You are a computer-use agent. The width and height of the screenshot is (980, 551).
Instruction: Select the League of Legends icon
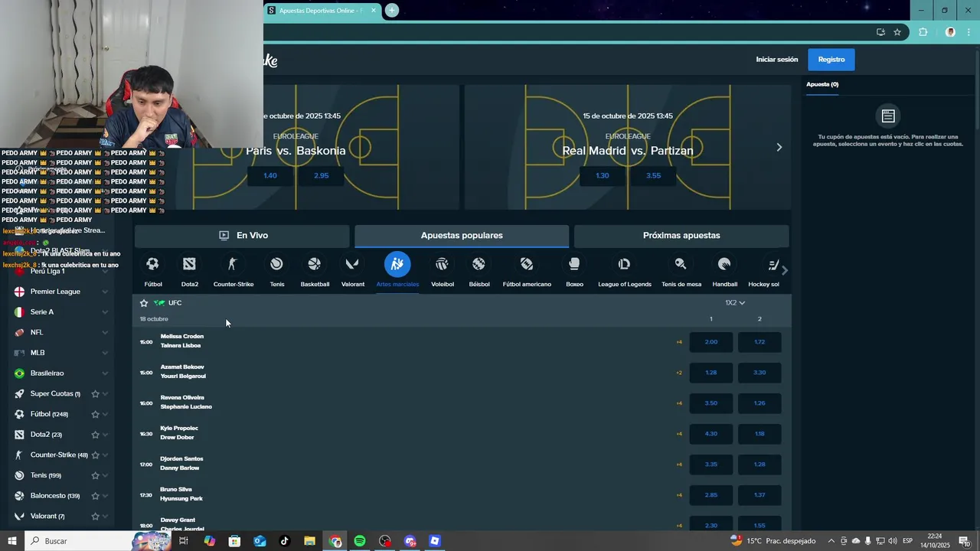tap(624, 264)
